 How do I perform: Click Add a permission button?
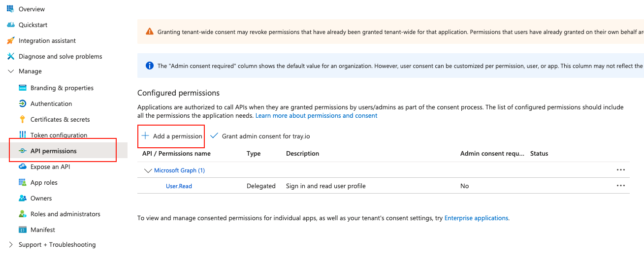click(171, 136)
